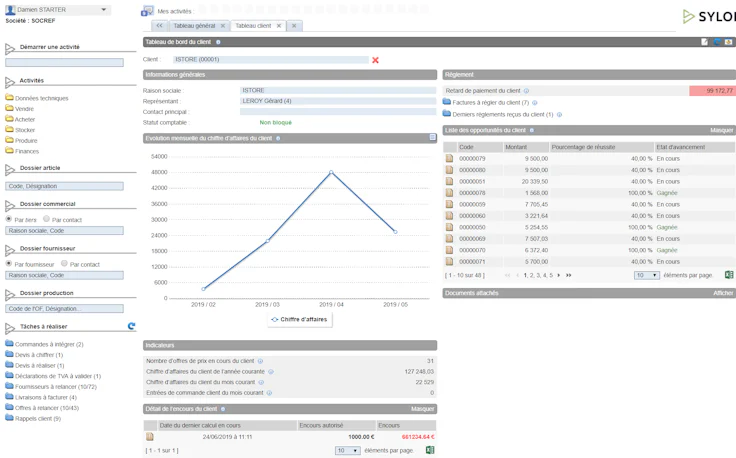The width and height of the screenshot is (736, 458).
Task: Select Par contact under Dossier fournisseur
Action: [x=64, y=263]
